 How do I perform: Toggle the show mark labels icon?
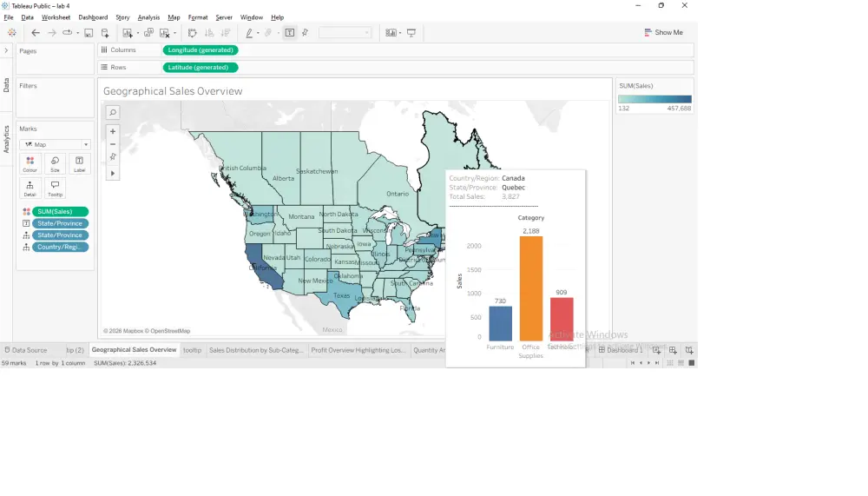[290, 33]
